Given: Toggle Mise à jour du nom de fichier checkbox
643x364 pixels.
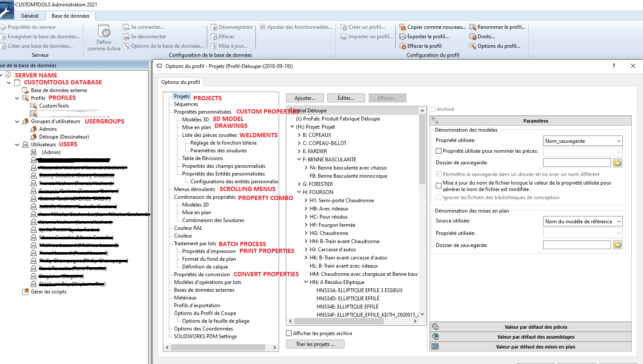Looking at the screenshot, I should point(439,186).
